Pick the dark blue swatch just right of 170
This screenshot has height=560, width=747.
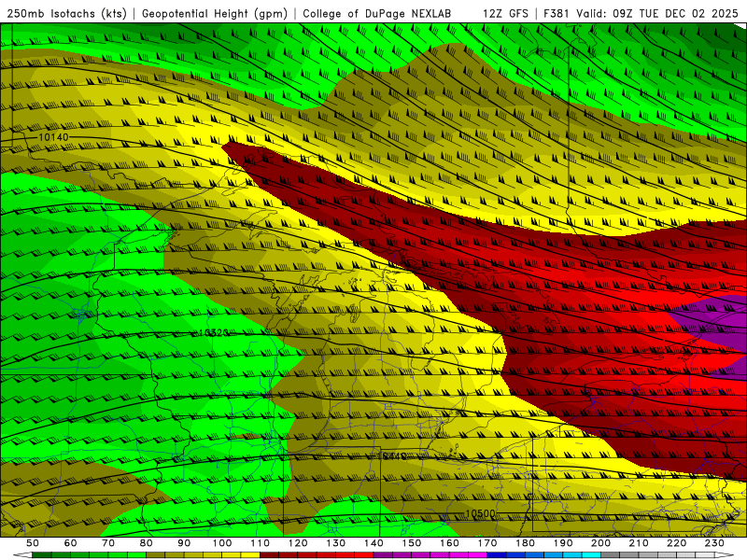click(x=497, y=555)
